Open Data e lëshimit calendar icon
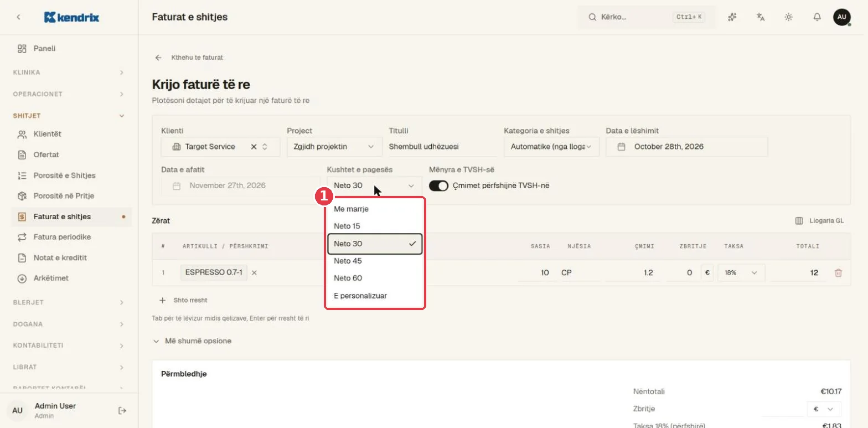The width and height of the screenshot is (868, 428). (x=621, y=147)
